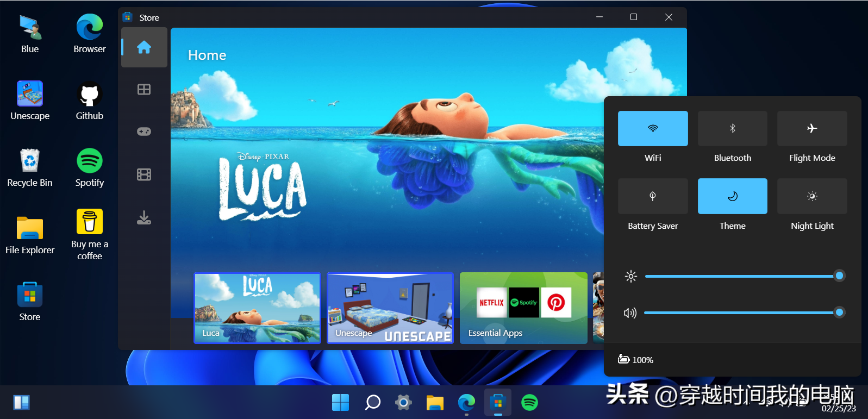Close the Store window

pos(669,17)
